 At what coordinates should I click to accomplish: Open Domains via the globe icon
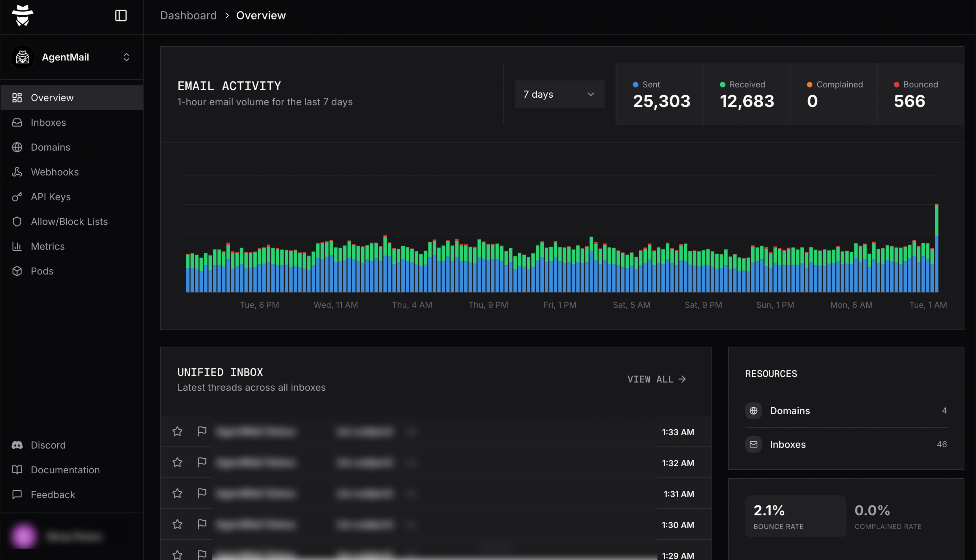(x=17, y=147)
